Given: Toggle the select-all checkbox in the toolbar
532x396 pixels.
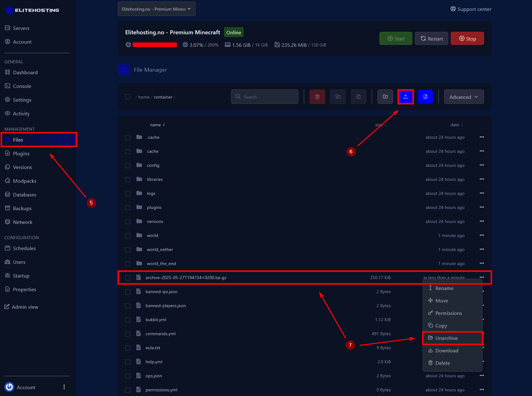Looking at the screenshot, I should [x=128, y=97].
